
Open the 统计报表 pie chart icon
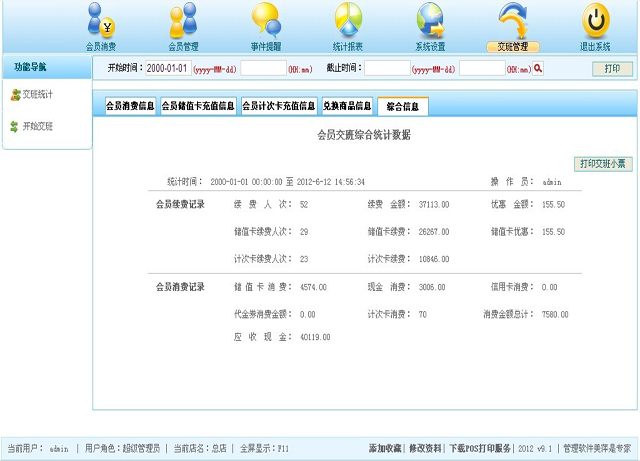click(x=348, y=20)
